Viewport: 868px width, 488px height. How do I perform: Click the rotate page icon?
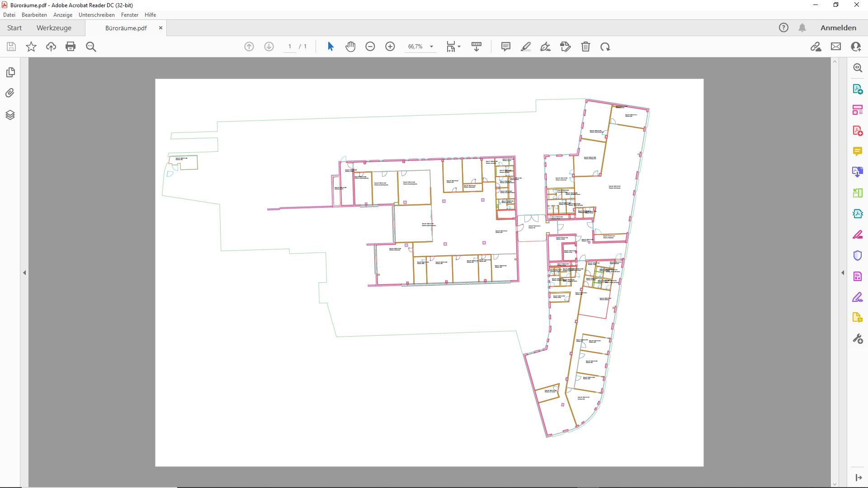coord(605,47)
